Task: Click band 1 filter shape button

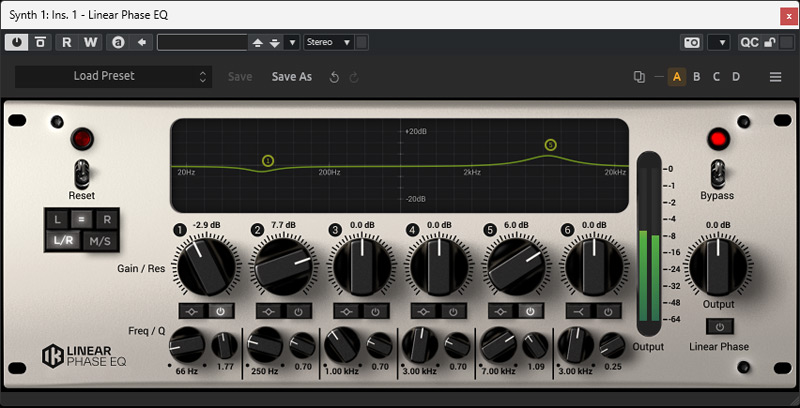Action: pos(189,311)
